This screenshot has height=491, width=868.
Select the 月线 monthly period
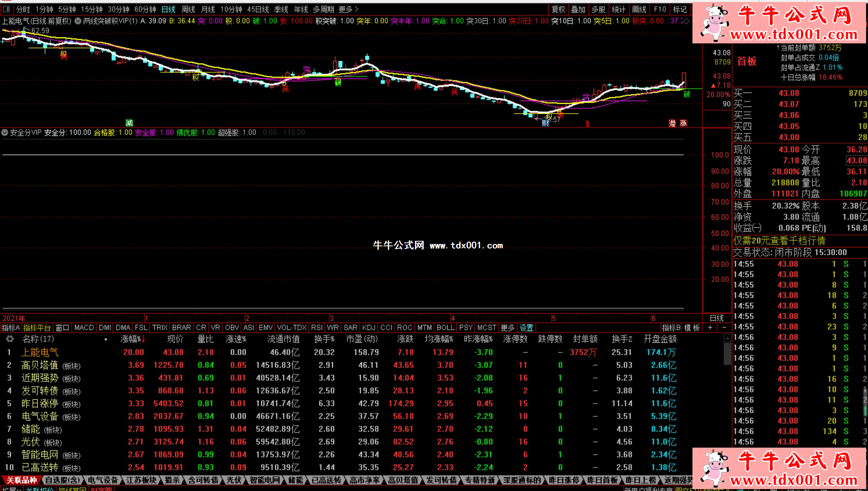click(x=208, y=9)
